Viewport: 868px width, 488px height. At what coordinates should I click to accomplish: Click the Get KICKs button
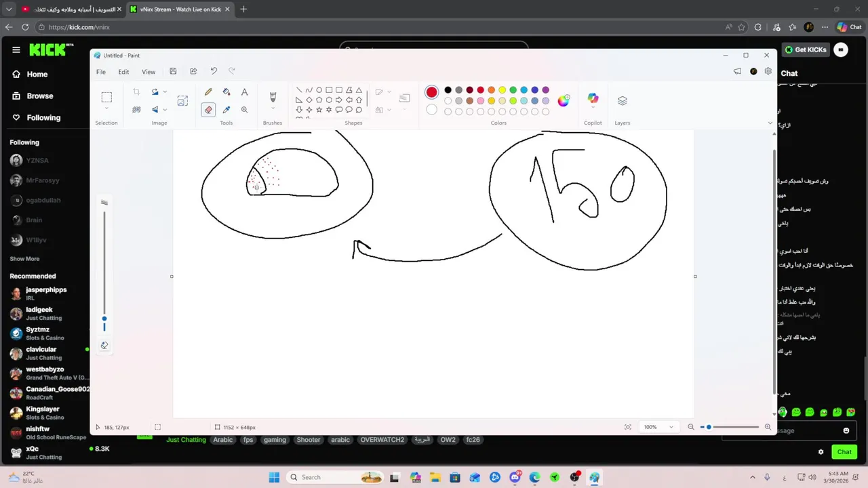(x=806, y=49)
